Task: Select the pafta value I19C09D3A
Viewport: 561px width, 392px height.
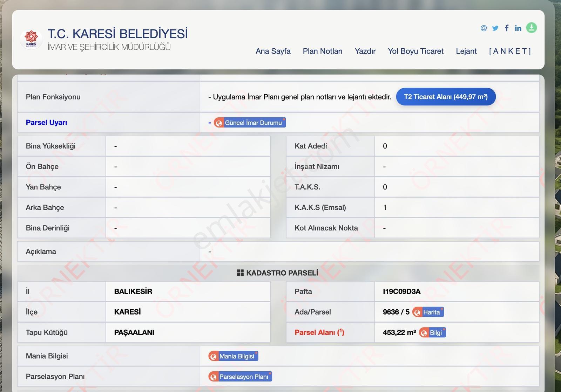Action: pos(402,291)
